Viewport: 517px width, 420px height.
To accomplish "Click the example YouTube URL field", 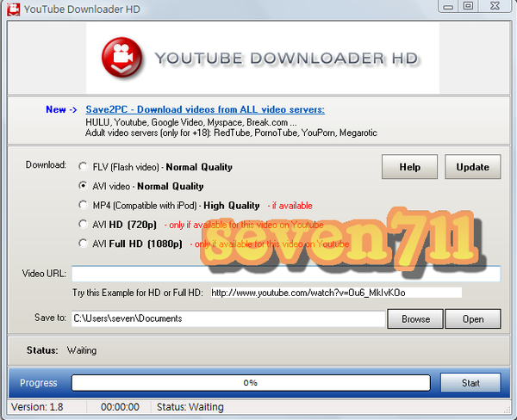I will [x=336, y=293].
